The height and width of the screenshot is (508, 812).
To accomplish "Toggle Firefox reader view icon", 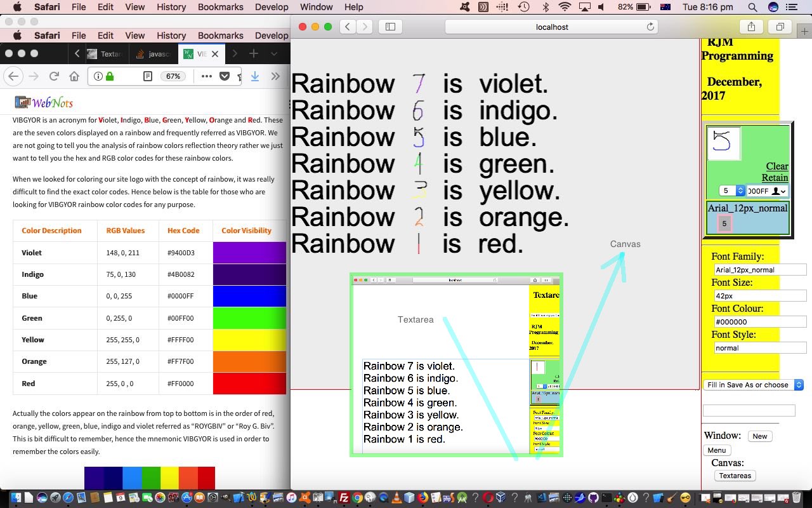I will click(147, 76).
